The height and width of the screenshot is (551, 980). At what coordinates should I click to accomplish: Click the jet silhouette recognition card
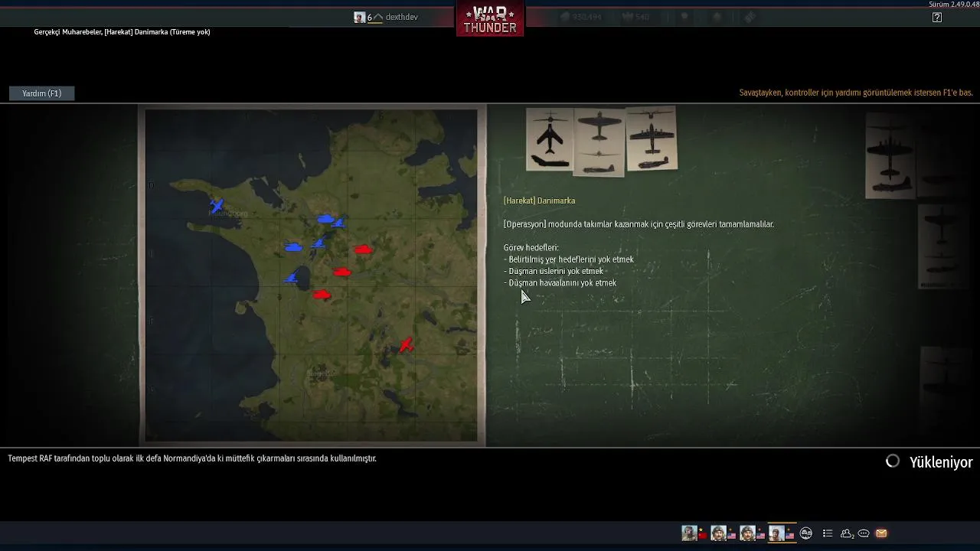550,139
